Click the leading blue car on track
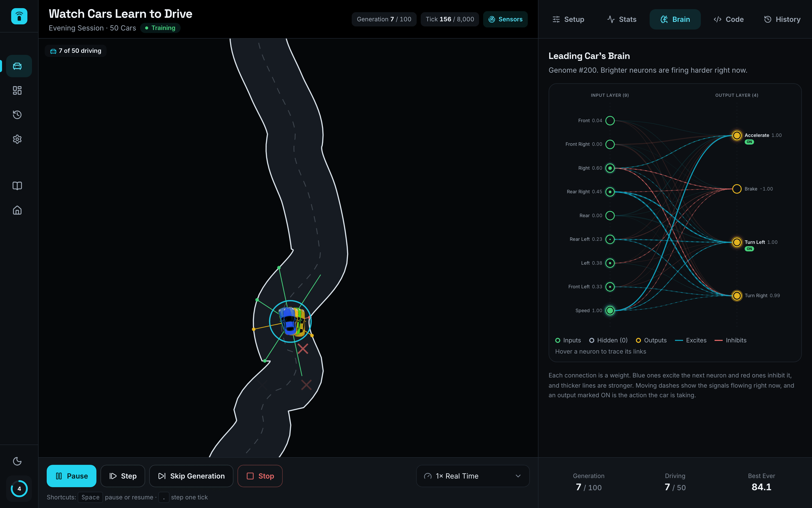 coord(288,321)
